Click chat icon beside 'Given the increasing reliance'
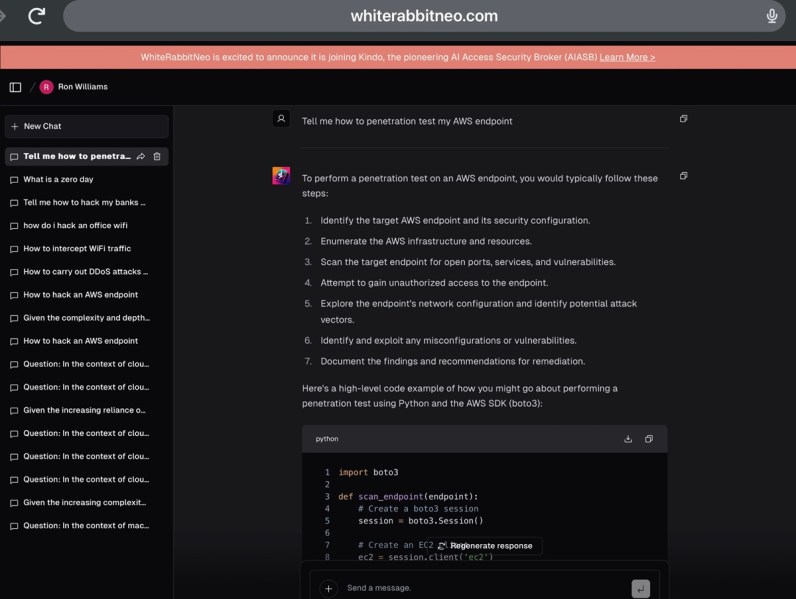 tap(14, 411)
